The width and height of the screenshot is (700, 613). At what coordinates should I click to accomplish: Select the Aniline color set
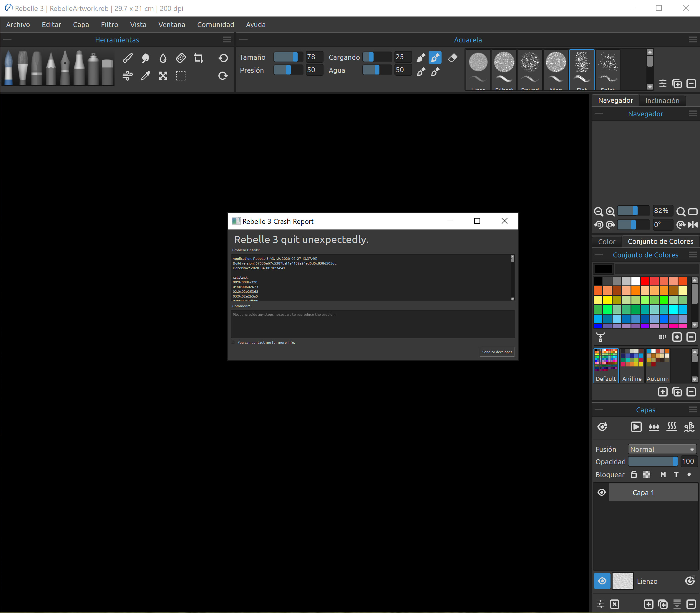[632, 365]
